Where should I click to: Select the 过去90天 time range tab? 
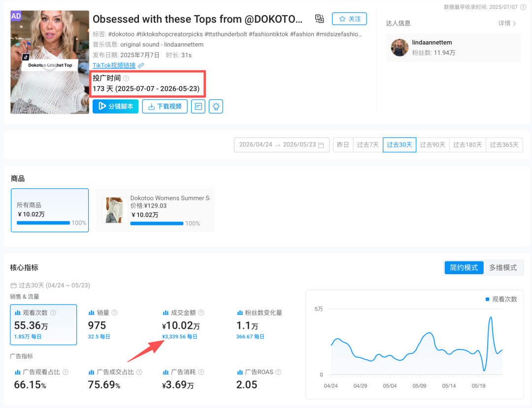click(x=432, y=145)
